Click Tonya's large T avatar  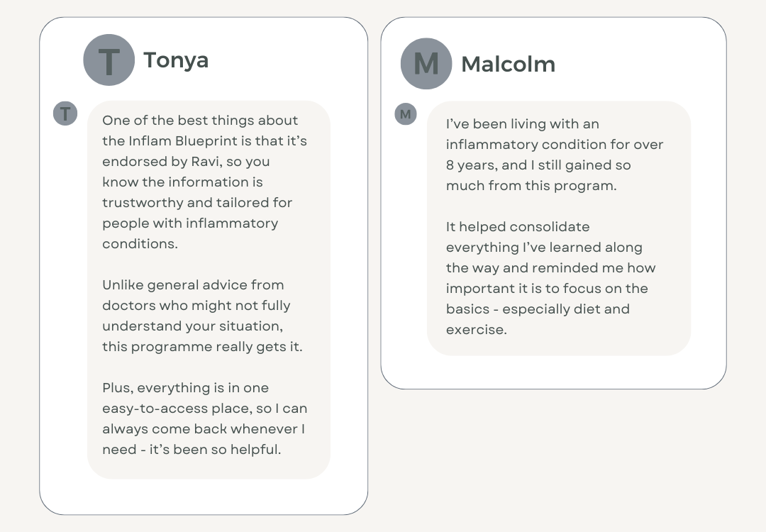109,60
